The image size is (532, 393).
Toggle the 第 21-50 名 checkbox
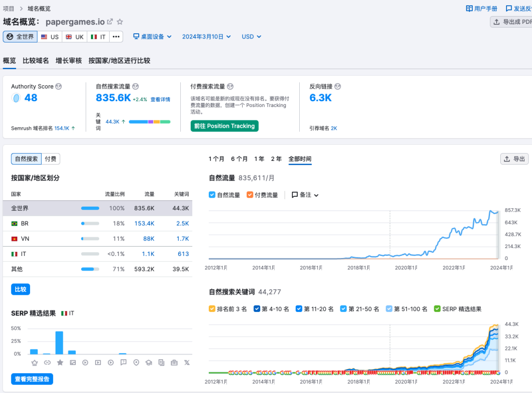tap(343, 308)
